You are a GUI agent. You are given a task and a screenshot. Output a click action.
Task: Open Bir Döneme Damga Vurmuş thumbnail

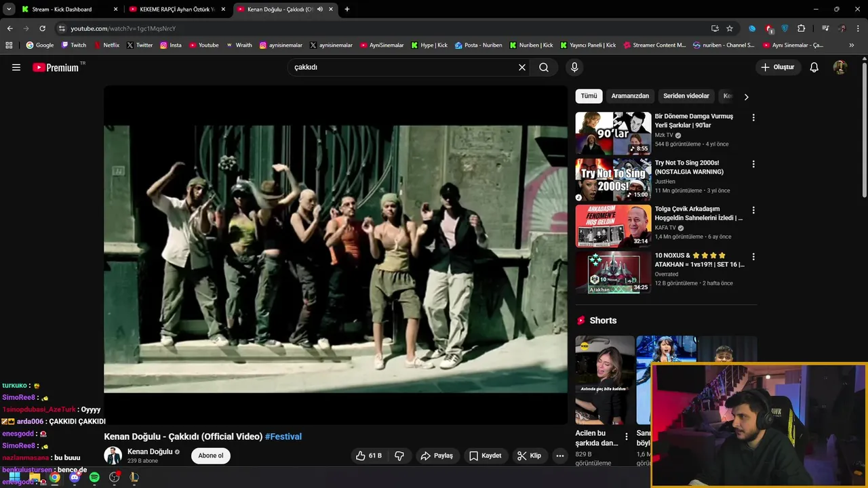pos(613,133)
